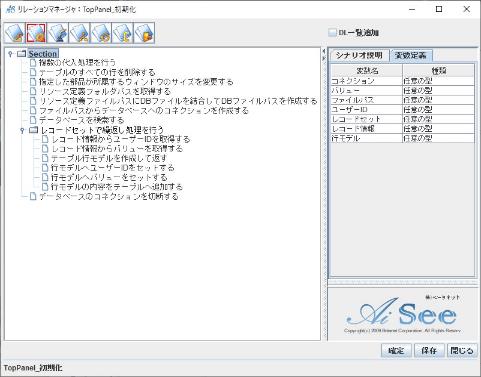Select the バリュー variable cell
Screen dimensions: 481x377
click(x=367, y=90)
